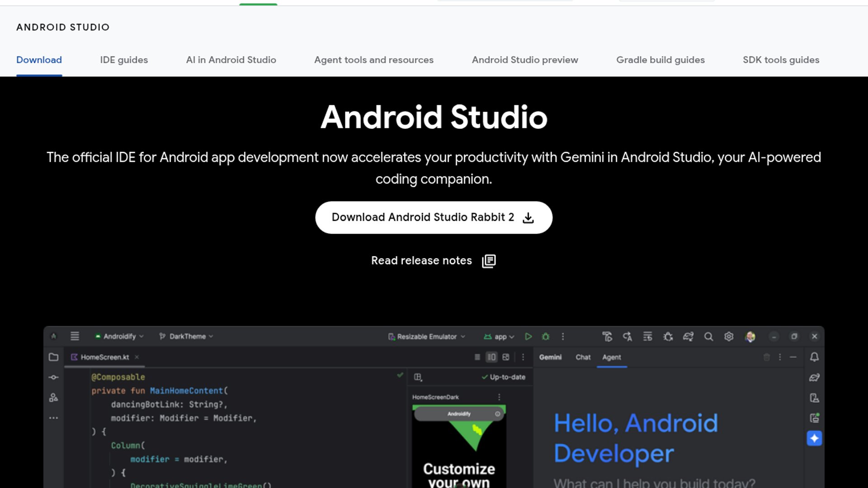Toggle the Gemini sparkle sidebar button

[814, 438]
